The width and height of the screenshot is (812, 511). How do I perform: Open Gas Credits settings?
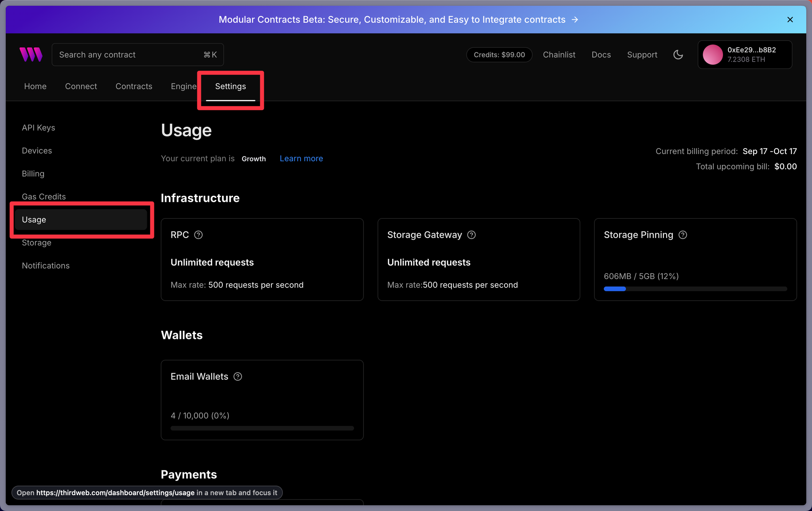pos(44,196)
